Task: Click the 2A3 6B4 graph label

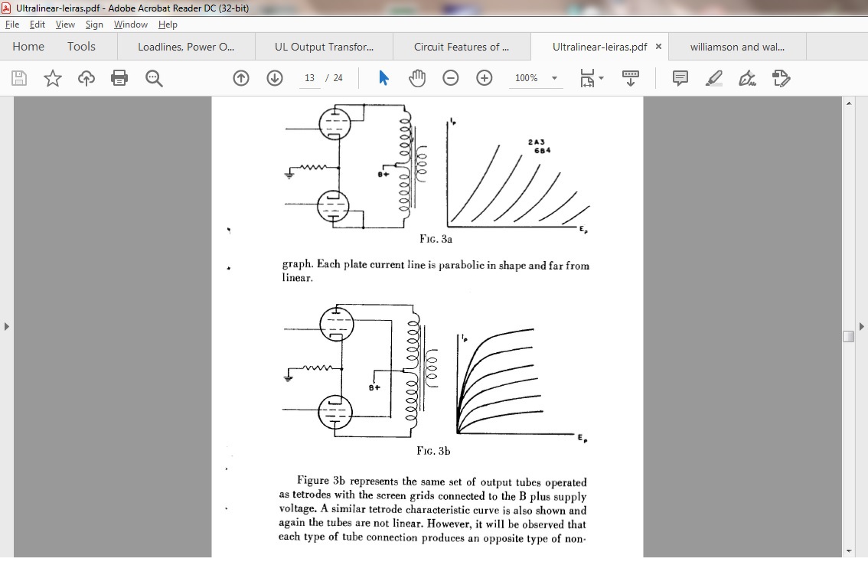Action: point(539,146)
